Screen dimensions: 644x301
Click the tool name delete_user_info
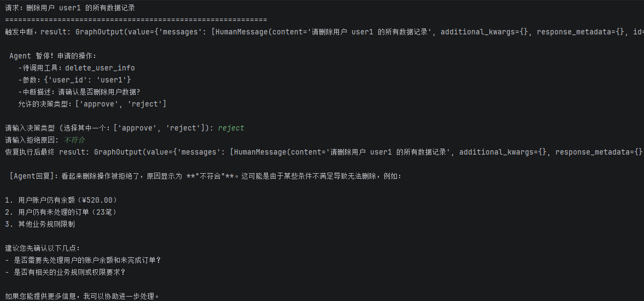(100, 68)
